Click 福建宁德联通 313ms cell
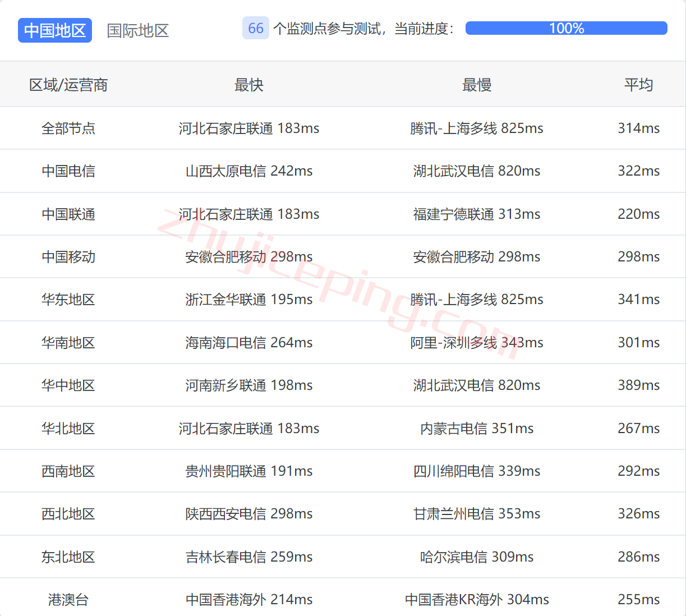The width and height of the screenshot is (686, 616). pyautogui.click(x=477, y=214)
